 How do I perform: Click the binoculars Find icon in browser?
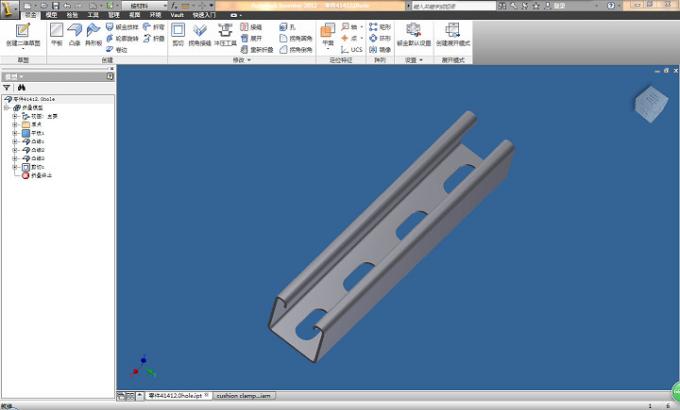pyautogui.click(x=21, y=88)
